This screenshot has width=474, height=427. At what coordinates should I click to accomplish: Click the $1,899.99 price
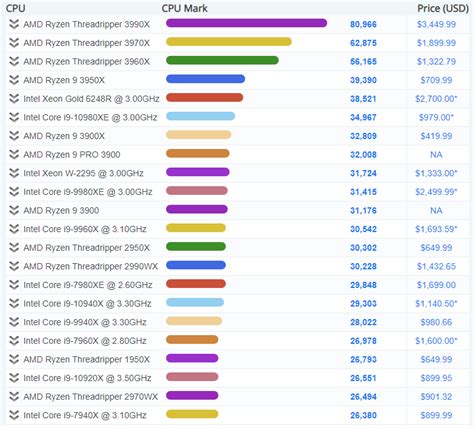coord(436,43)
